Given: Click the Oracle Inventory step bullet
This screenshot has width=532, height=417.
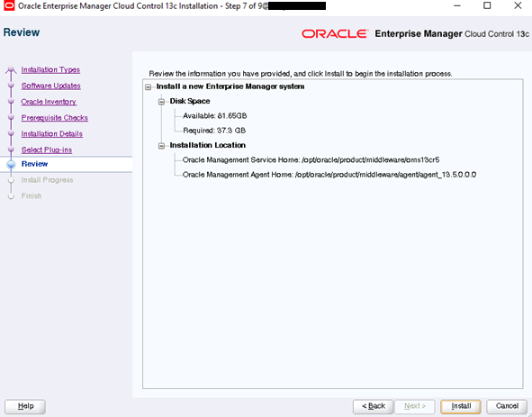Looking at the screenshot, I should click(x=11, y=101).
